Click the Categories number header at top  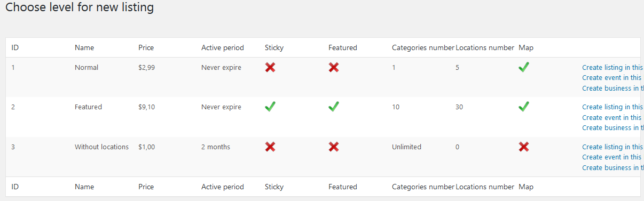(x=423, y=48)
